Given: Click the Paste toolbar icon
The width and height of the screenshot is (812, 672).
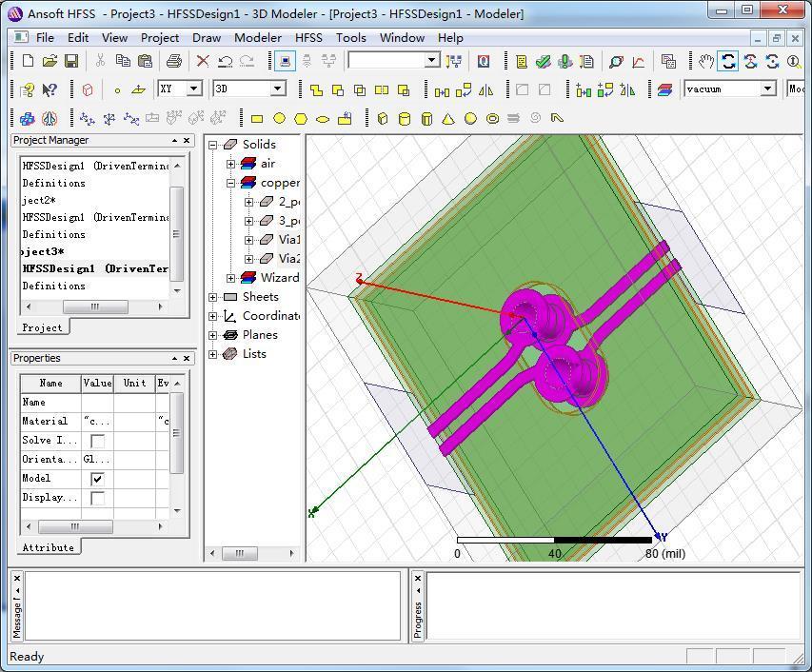Looking at the screenshot, I should [x=145, y=61].
